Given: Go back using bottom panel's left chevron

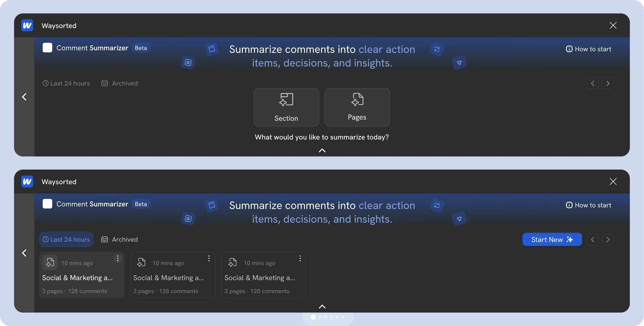Looking at the screenshot, I should point(24,253).
